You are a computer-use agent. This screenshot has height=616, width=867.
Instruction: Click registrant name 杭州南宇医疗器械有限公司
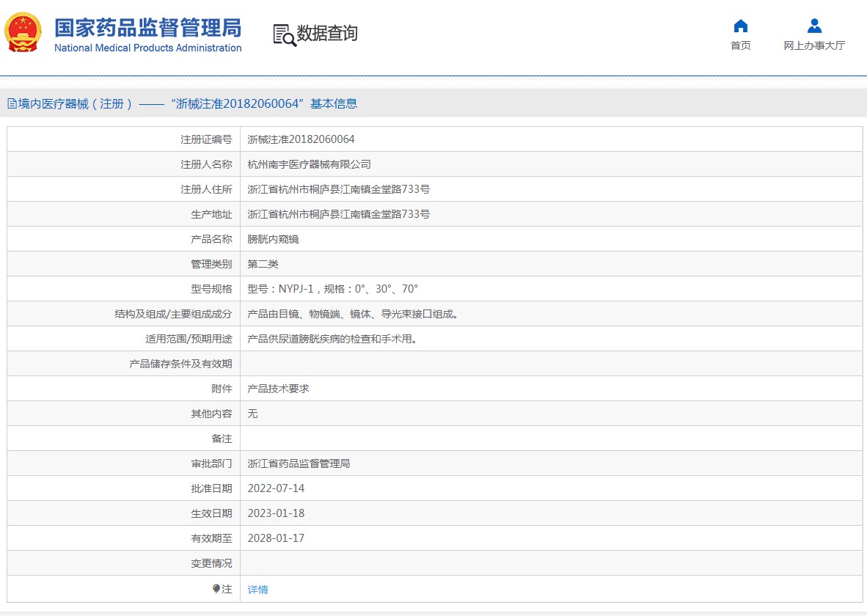pyautogui.click(x=309, y=164)
